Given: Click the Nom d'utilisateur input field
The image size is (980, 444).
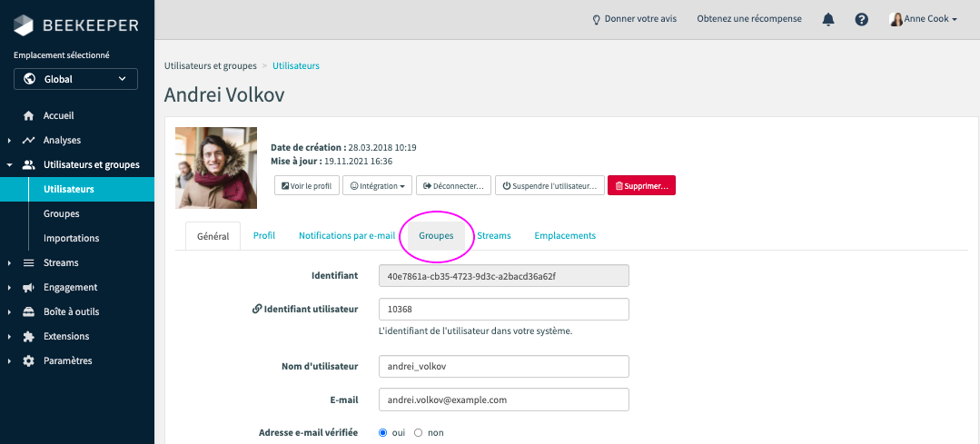Looking at the screenshot, I should (504, 366).
